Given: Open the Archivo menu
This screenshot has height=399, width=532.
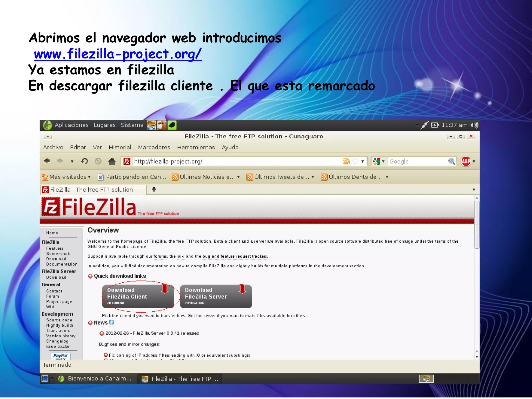Looking at the screenshot, I should 53,147.
